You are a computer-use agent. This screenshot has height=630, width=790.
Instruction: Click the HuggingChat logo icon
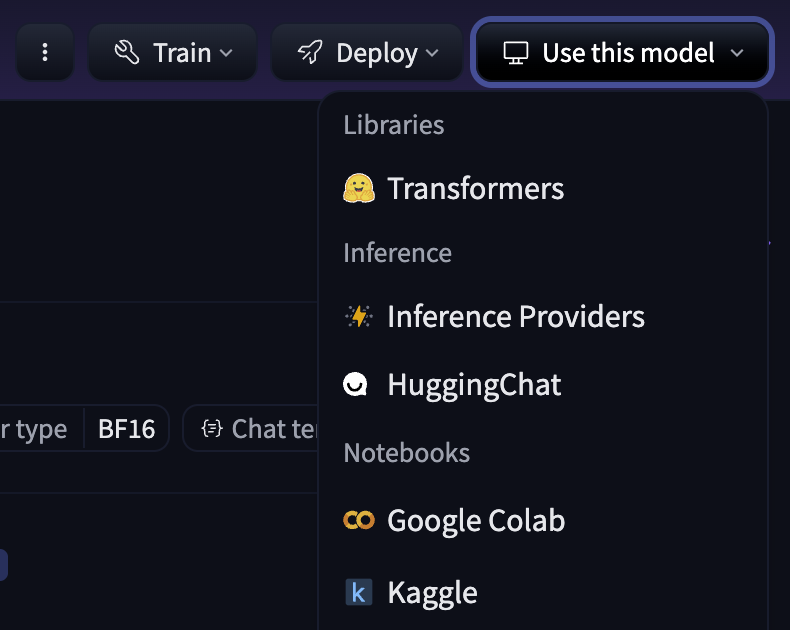click(x=357, y=385)
